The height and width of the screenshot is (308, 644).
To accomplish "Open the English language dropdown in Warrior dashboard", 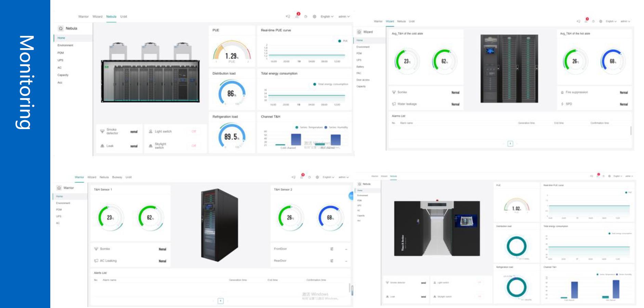I will coord(328,177).
